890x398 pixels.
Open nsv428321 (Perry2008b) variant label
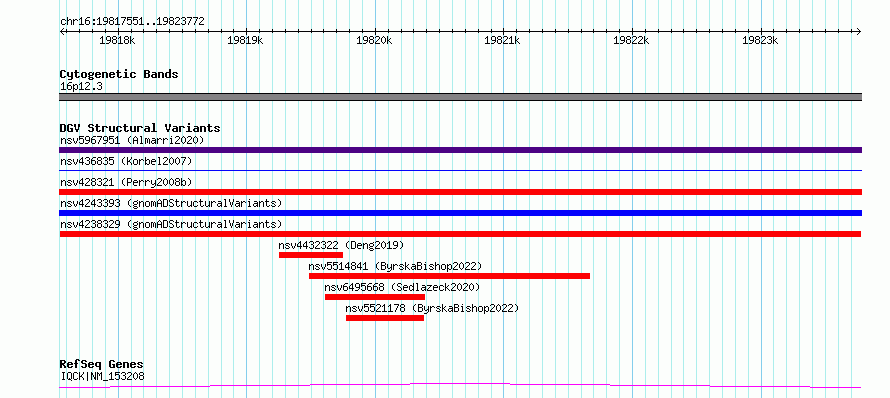coord(126,182)
